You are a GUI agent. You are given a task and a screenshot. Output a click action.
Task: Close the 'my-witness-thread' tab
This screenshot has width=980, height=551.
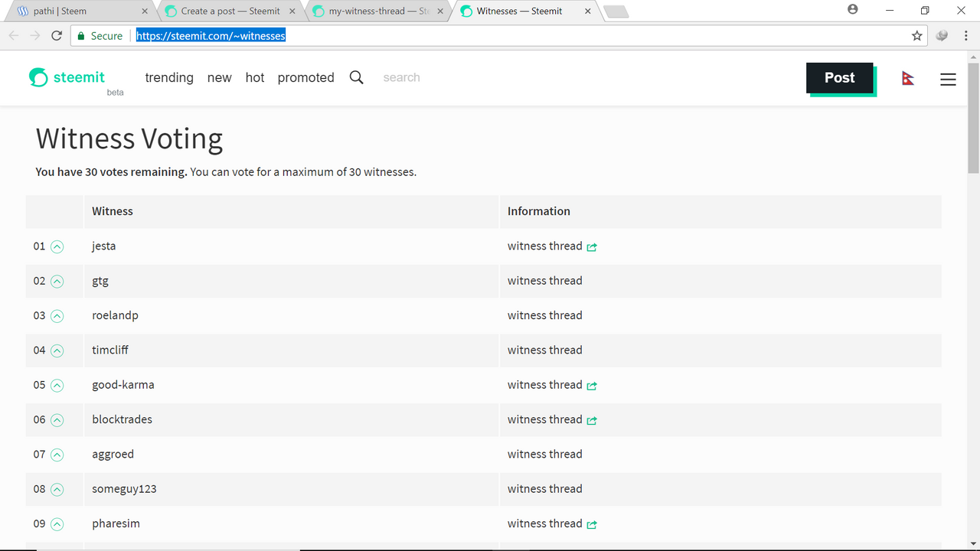click(440, 11)
